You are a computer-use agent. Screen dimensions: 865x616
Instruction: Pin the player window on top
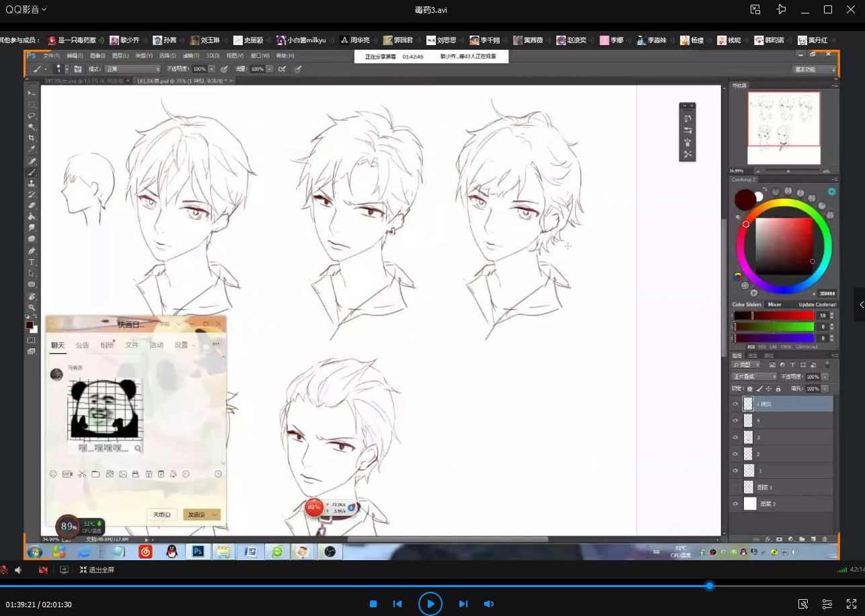pos(781,9)
